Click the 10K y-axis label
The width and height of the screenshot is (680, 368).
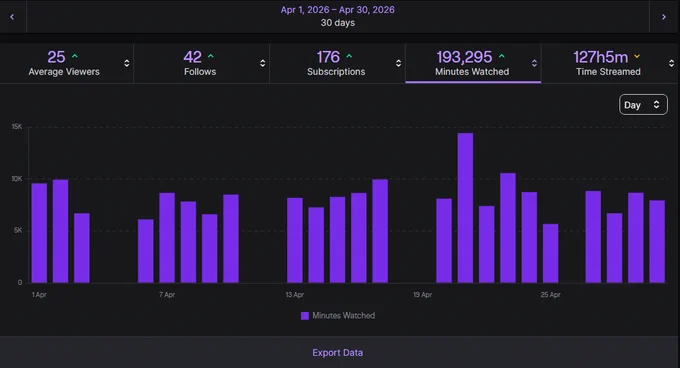(16, 179)
